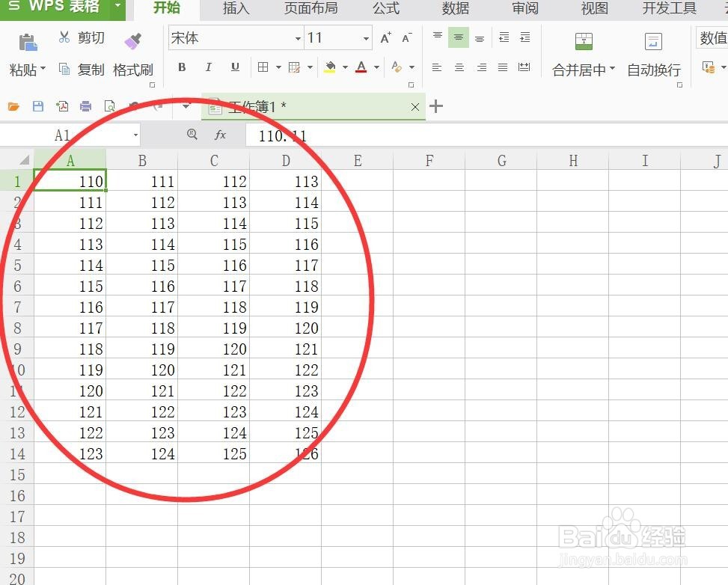Open the 公式 tab
Viewport: 728px width, 585px height.
386,8
